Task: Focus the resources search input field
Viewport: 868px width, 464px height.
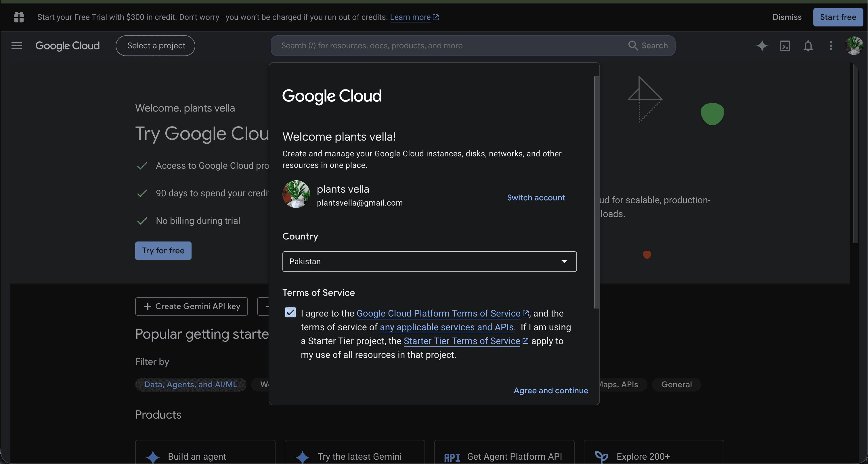Action: click(450, 45)
